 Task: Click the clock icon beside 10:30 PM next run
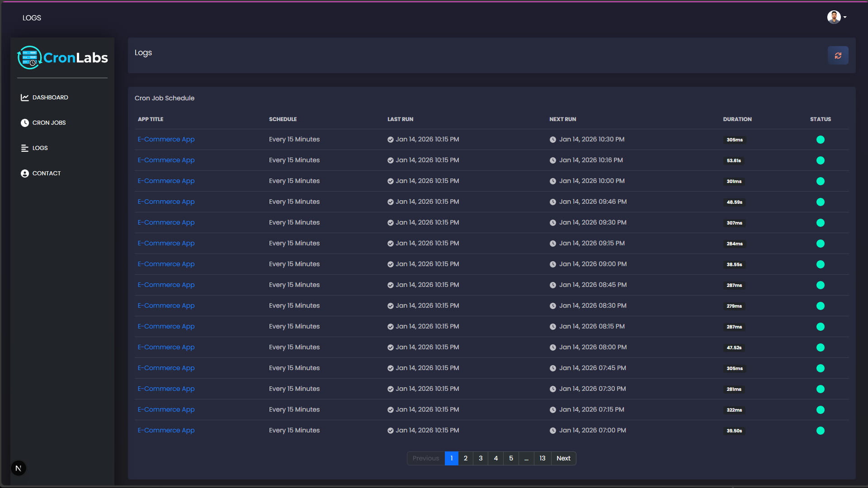tap(552, 140)
